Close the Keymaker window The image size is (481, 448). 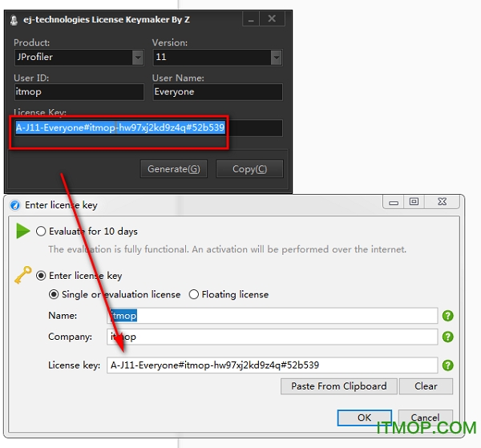(x=272, y=19)
